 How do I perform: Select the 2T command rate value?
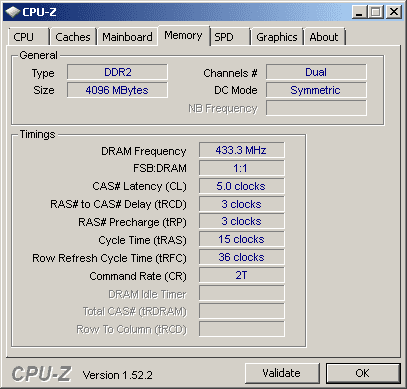tap(242, 276)
